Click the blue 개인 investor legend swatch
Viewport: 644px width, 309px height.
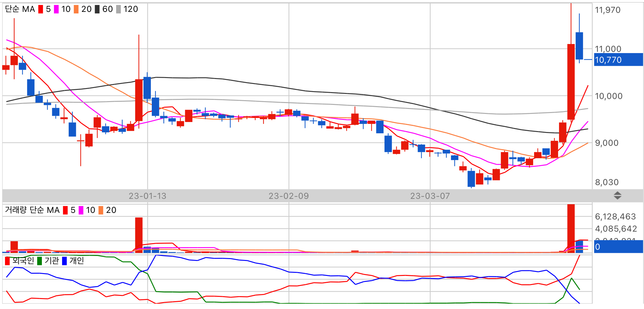pos(64,261)
